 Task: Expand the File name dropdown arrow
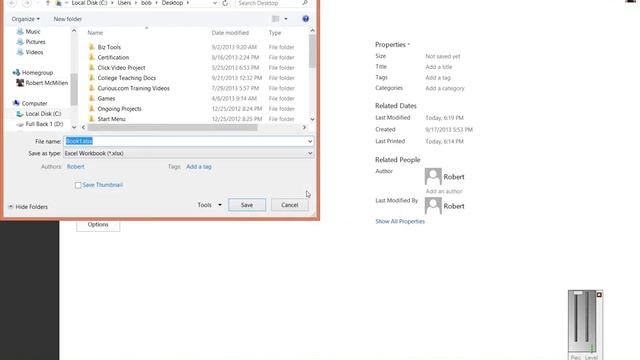[x=310, y=141]
